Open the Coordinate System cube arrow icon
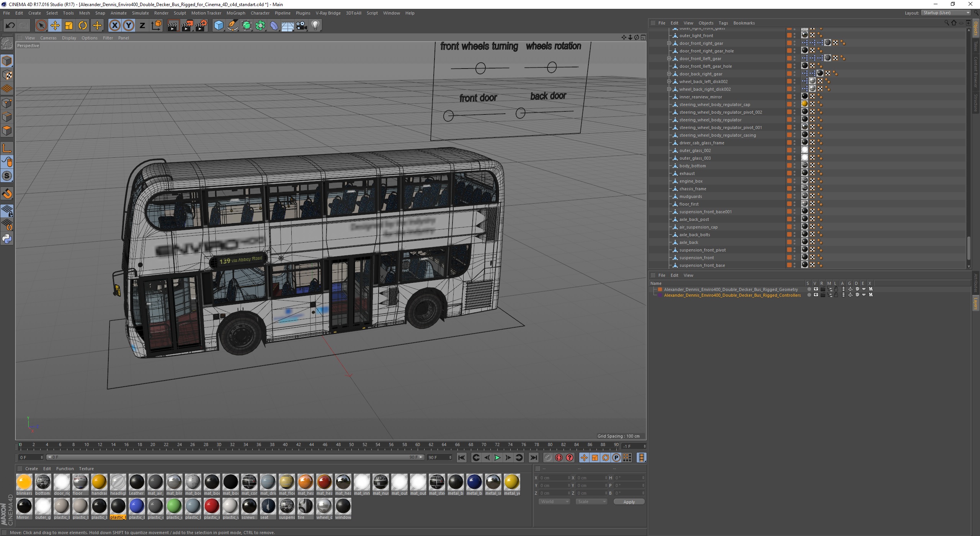 (x=156, y=25)
